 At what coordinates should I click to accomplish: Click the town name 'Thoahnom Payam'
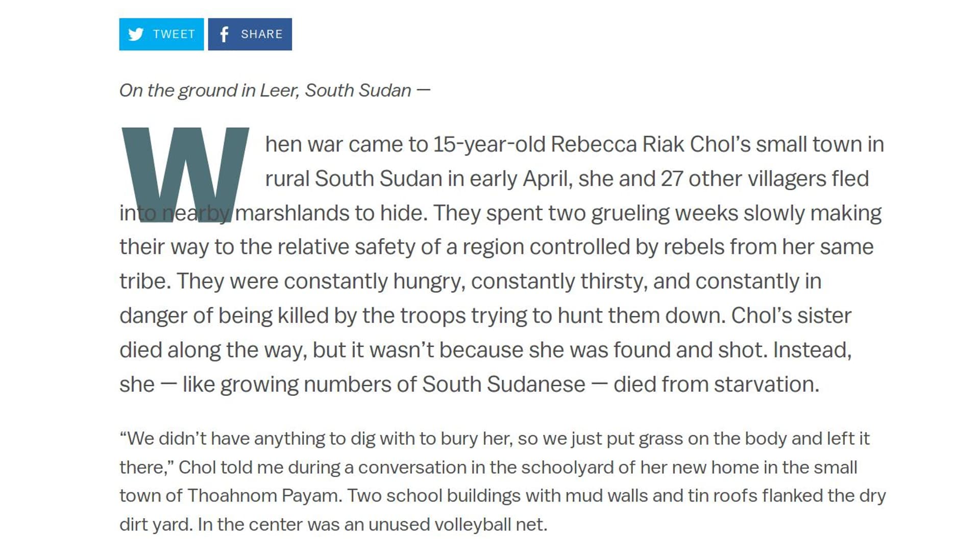[264, 496]
